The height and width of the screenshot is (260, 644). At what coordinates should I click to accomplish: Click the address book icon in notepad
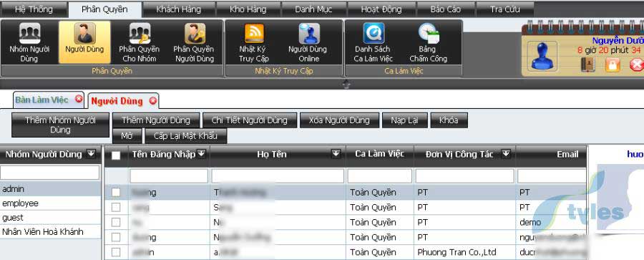(587, 64)
